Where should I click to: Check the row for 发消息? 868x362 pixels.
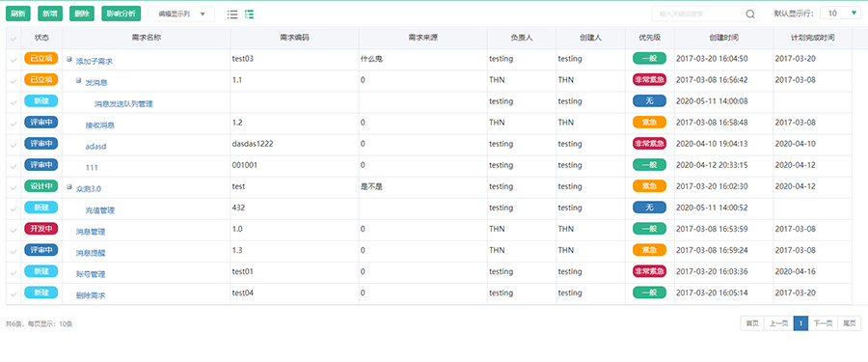[14, 81]
